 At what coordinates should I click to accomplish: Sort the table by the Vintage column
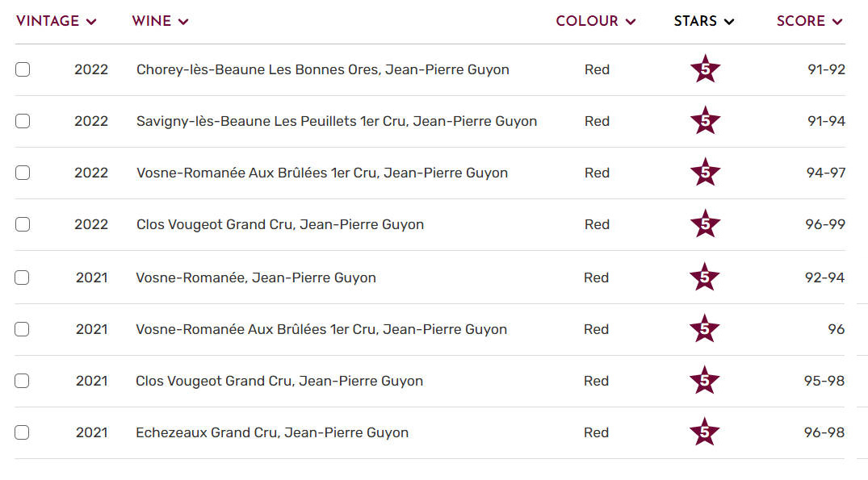point(56,21)
